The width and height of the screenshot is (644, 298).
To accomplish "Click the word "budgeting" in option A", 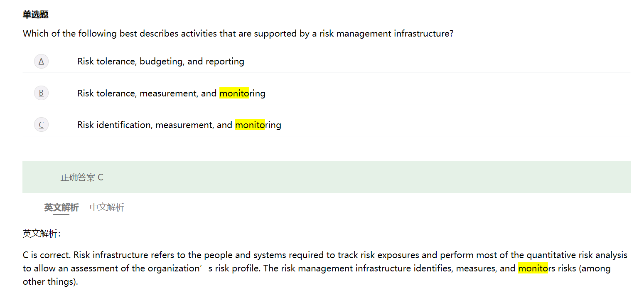I will [161, 62].
